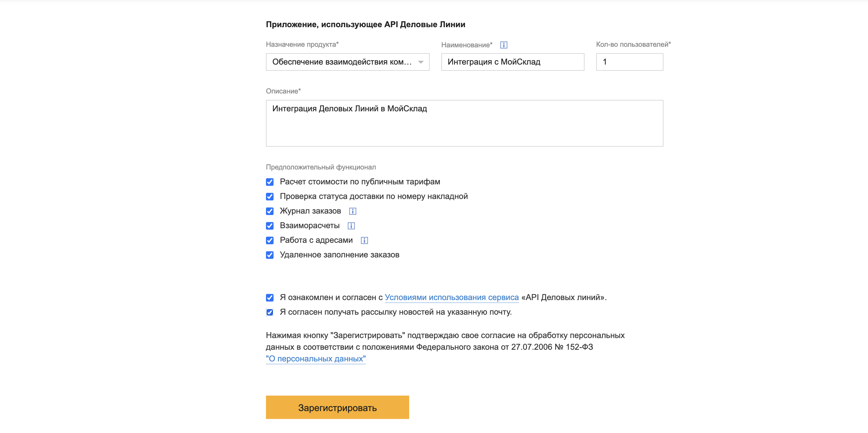The image size is (868, 433).
Task: Disable the Взаиморасчеты checkbox
Action: (x=269, y=226)
